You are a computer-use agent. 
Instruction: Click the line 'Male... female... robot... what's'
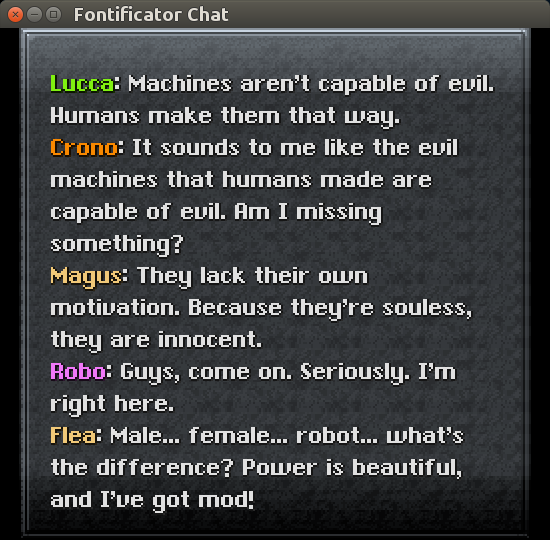[287, 435]
